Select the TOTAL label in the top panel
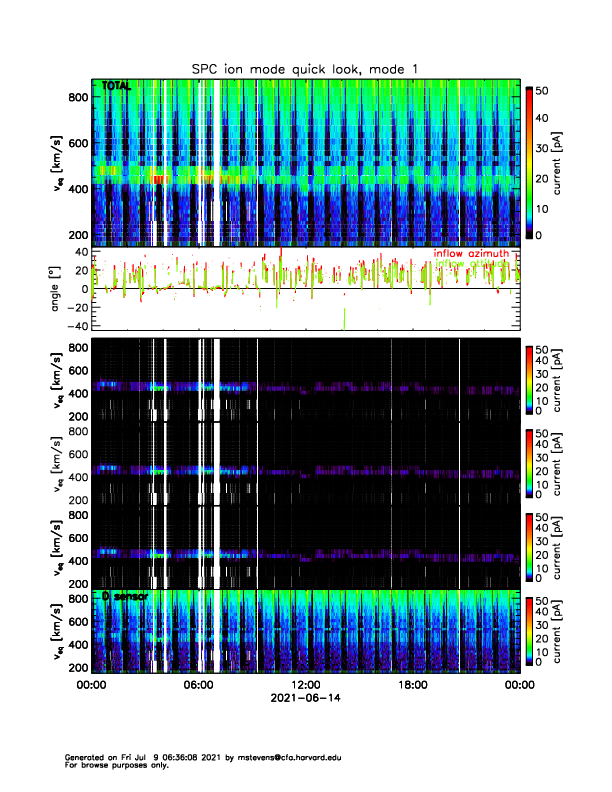Screen dimensions: 612x792 click(115, 87)
